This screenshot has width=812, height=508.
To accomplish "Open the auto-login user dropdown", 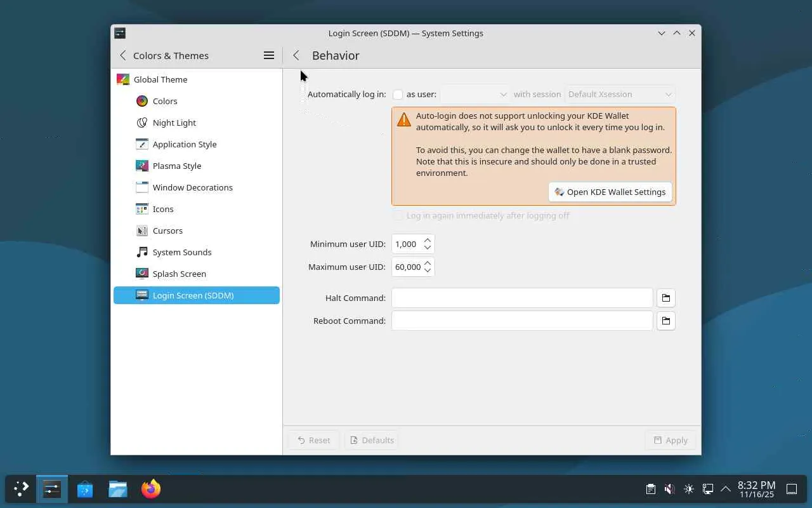I will [x=475, y=94].
